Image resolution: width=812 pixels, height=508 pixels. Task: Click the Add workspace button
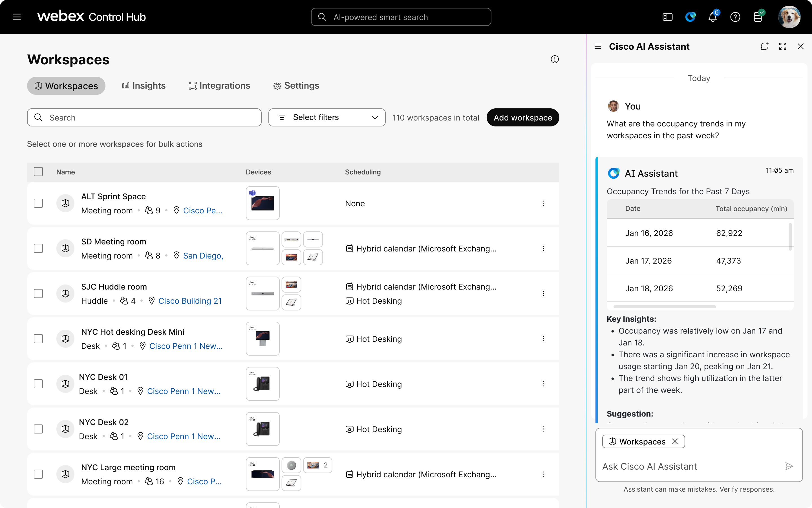pyautogui.click(x=523, y=117)
